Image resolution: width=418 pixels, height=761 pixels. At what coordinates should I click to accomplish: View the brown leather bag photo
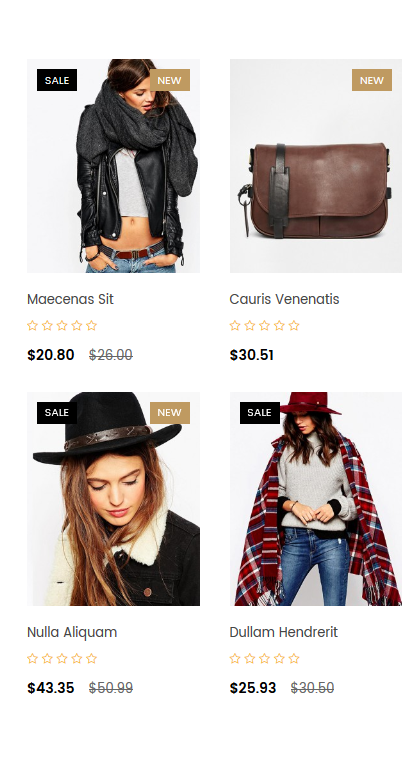316,166
